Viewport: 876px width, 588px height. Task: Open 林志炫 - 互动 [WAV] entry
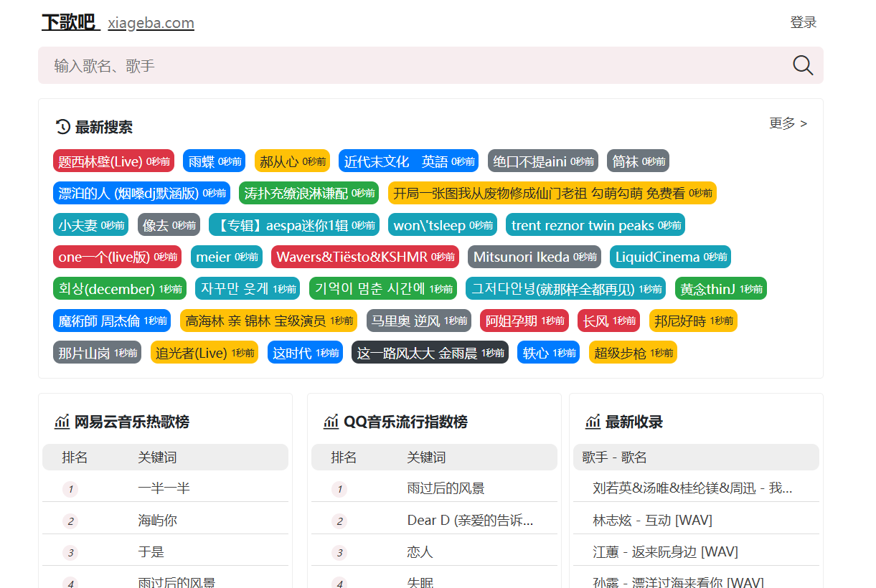point(652,520)
